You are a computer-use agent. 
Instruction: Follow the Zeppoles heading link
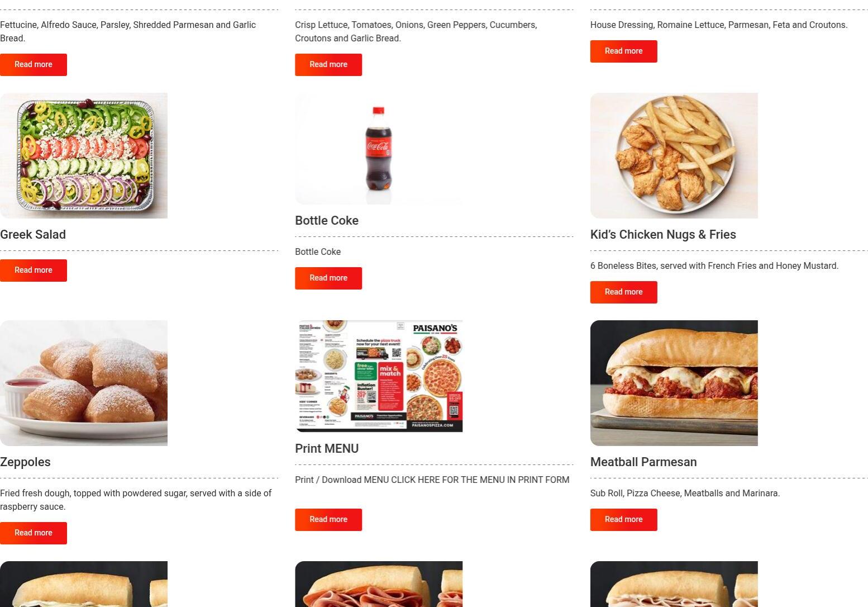pyautogui.click(x=25, y=462)
